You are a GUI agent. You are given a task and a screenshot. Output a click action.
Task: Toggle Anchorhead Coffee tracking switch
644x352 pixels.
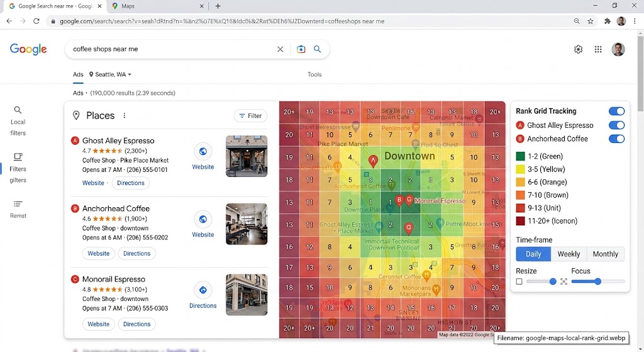click(x=616, y=139)
